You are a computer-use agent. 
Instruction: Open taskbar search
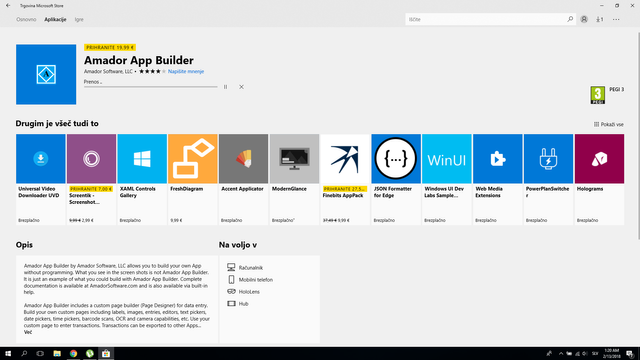click(x=24, y=353)
